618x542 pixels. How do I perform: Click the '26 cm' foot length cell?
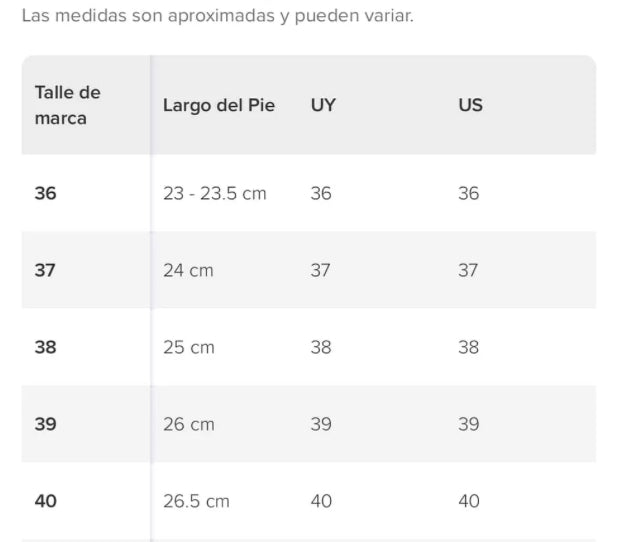point(188,424)
